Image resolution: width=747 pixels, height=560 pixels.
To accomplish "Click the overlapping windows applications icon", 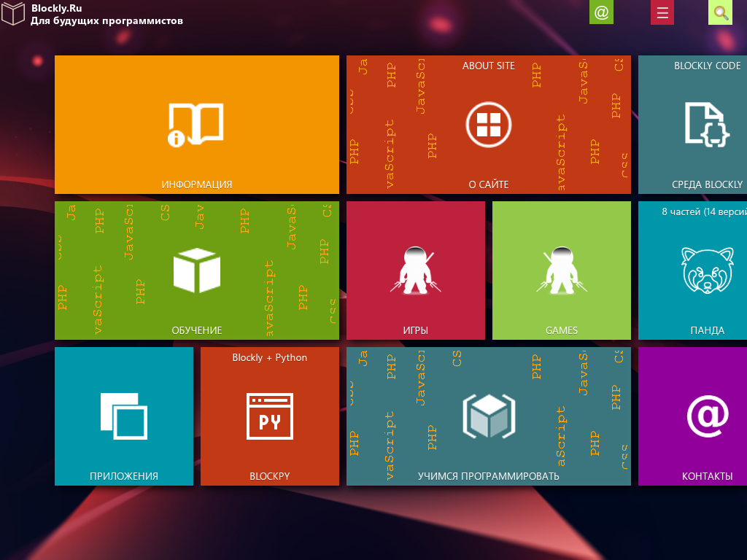I will [x=124, y=416].
